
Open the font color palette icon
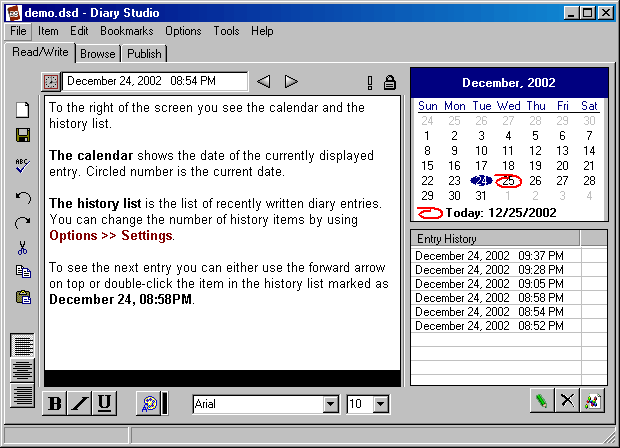148,403
